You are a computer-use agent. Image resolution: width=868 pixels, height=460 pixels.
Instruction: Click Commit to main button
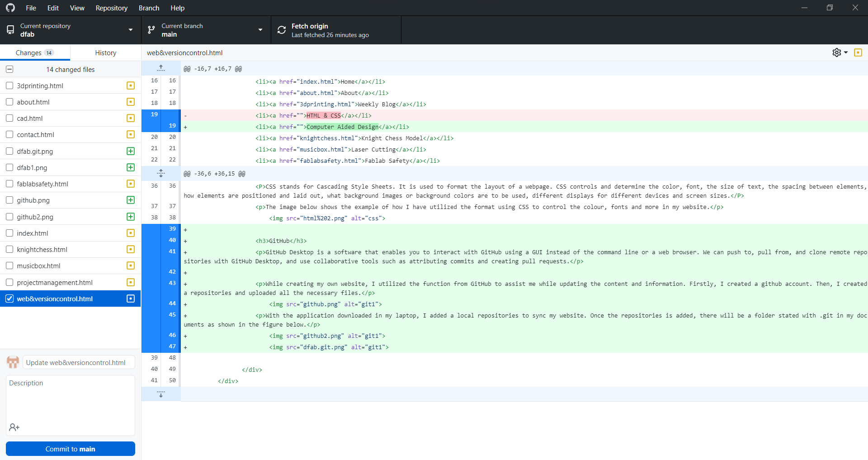(x=71, y=449)
